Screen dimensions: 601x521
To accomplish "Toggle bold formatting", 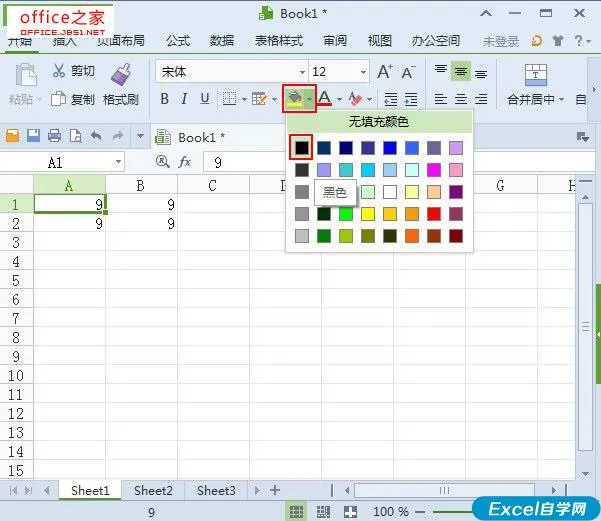I will pos(165,99).
